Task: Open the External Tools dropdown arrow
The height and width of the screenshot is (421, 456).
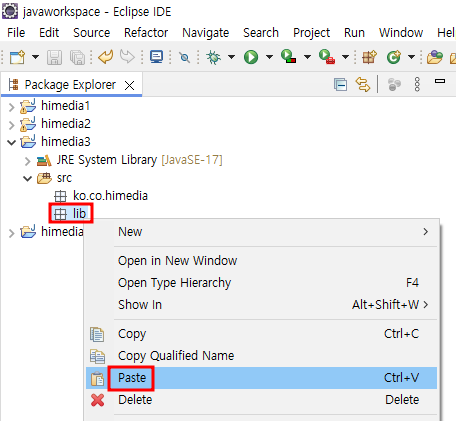Action: coord(345,57)
